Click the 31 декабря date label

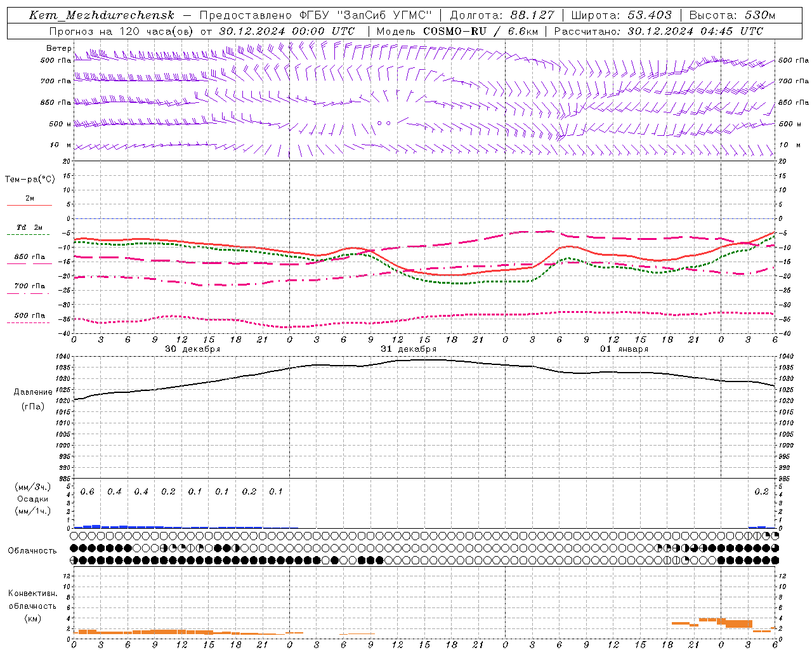tap(409, 349)
